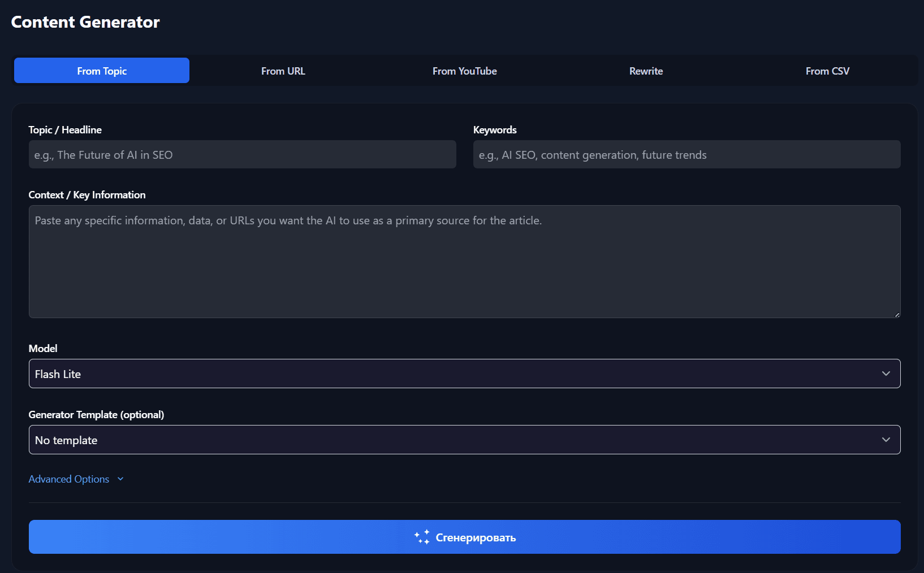Focus the Keywords input field
The image size is (924, 573).
coord(686,154)
